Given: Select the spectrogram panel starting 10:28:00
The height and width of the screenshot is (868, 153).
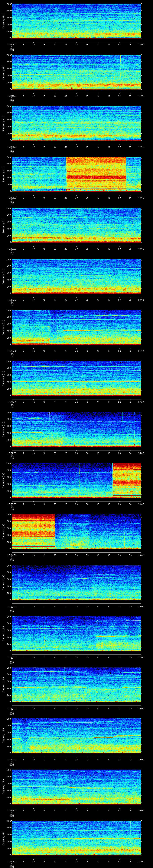Looking at the screenshot, I should [76, 736].
